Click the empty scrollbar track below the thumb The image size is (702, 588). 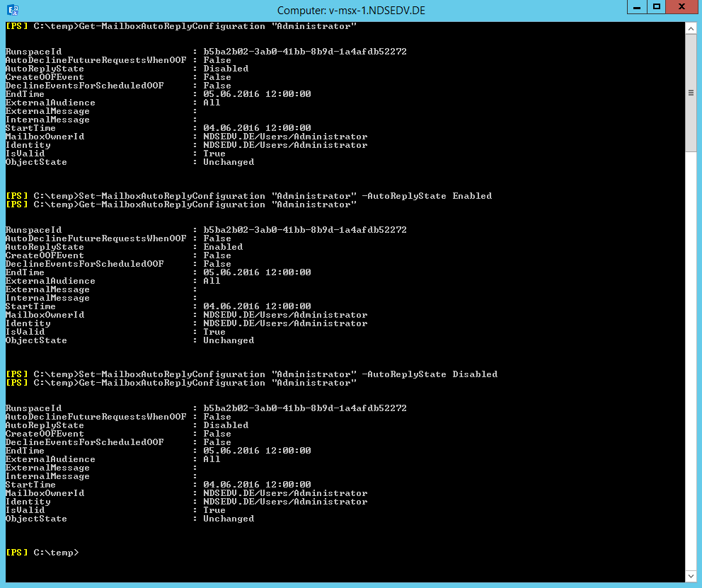pyautogui.click(x=691, y=354)
